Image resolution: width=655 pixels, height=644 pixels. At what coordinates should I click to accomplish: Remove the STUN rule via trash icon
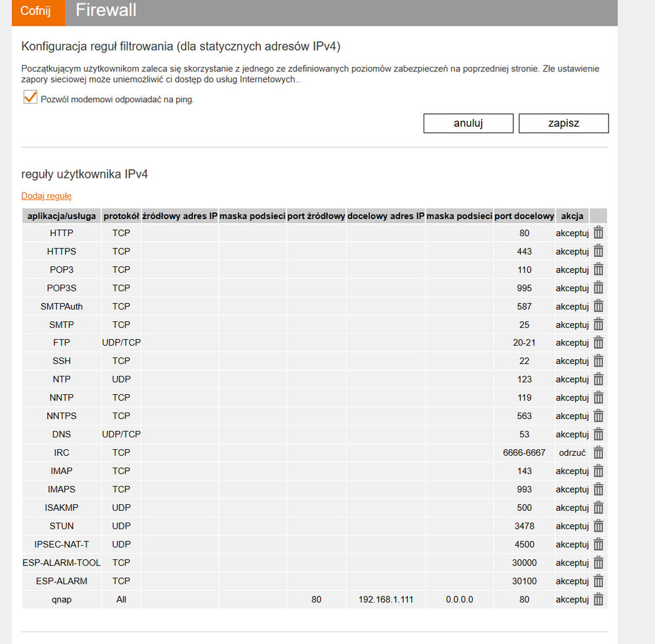pyautogui.click(x=598, y=526)
